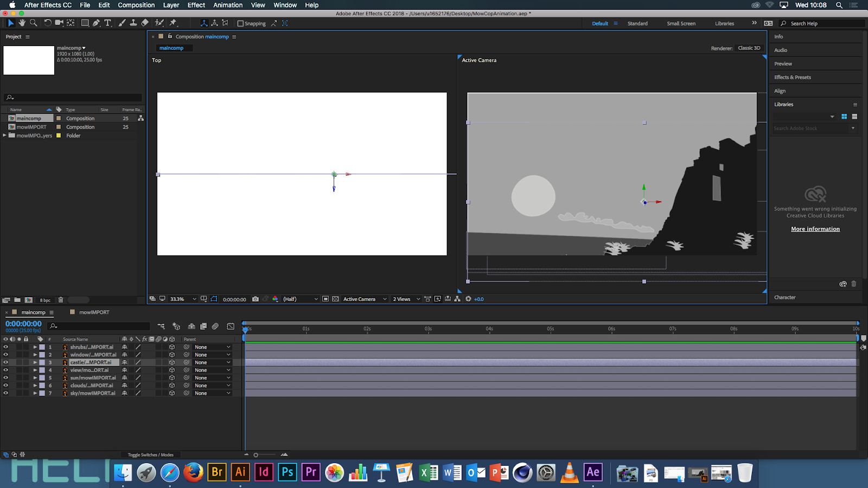Select the Clone Stamp tool
This screenshot has height=488, width=868.
tap(133, 23)
